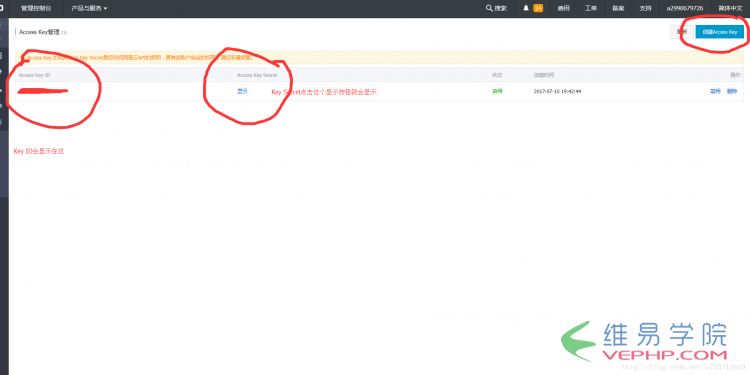
Task: Open the 费用 menu in top bar
Action: (x=563, y=8)
